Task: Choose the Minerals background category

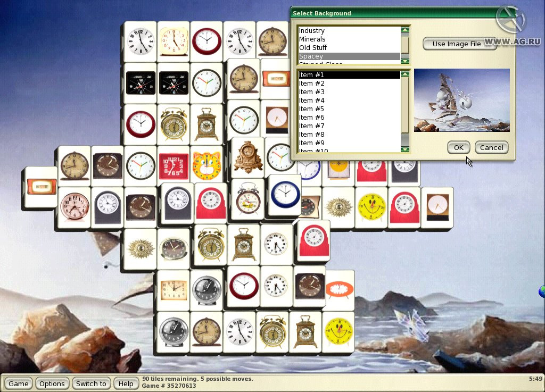Action: (x=349, y=39)
